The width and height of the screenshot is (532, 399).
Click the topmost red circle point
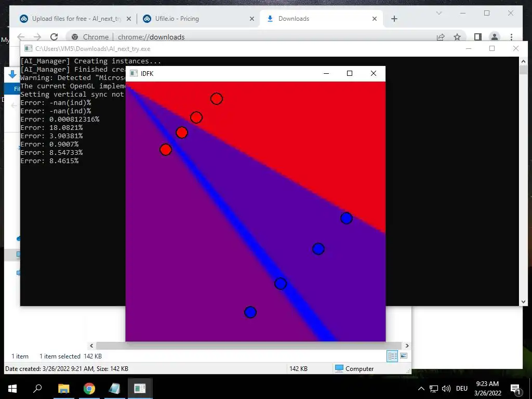[x=217, y=99]
